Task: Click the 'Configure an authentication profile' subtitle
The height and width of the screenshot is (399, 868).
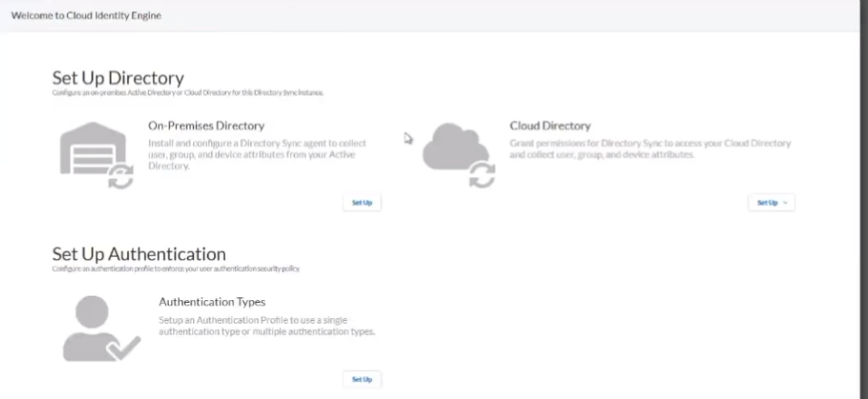Action: [x=176, y=269]
